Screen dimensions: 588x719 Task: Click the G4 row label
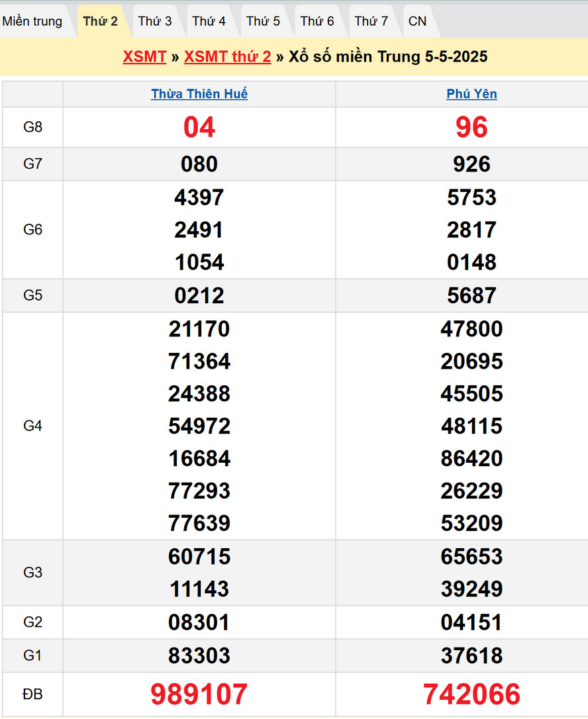click(33, 426)
